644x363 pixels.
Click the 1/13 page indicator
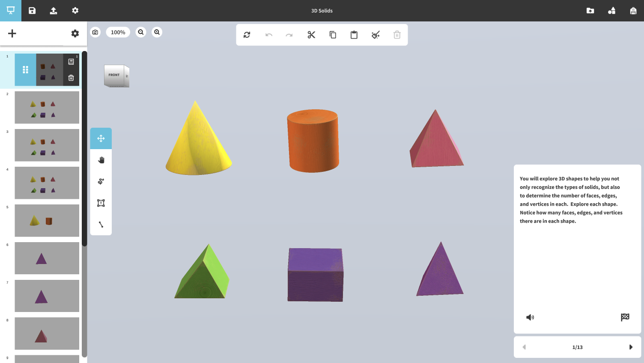(x=577, y=347)
